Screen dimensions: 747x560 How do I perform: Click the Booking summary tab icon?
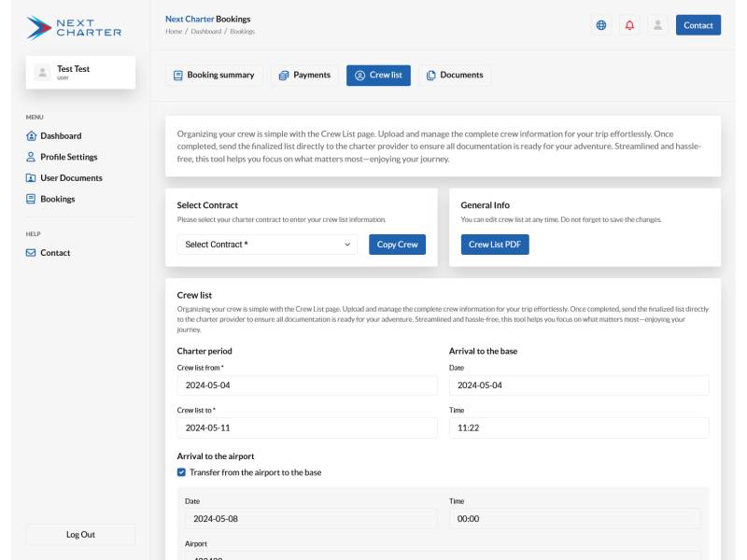[178, 76]
